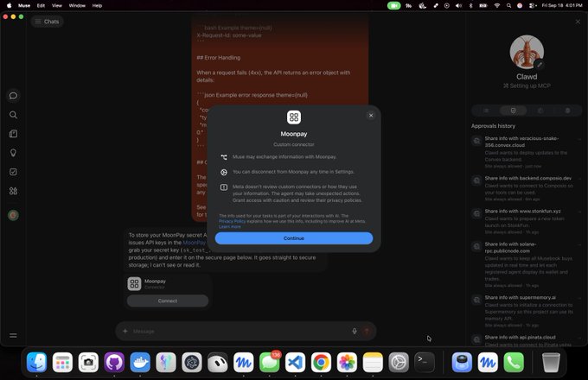Viewport: 588px width, 380px height.
Task: Send message with the arrow button
Action: click(x=367, y=332)
